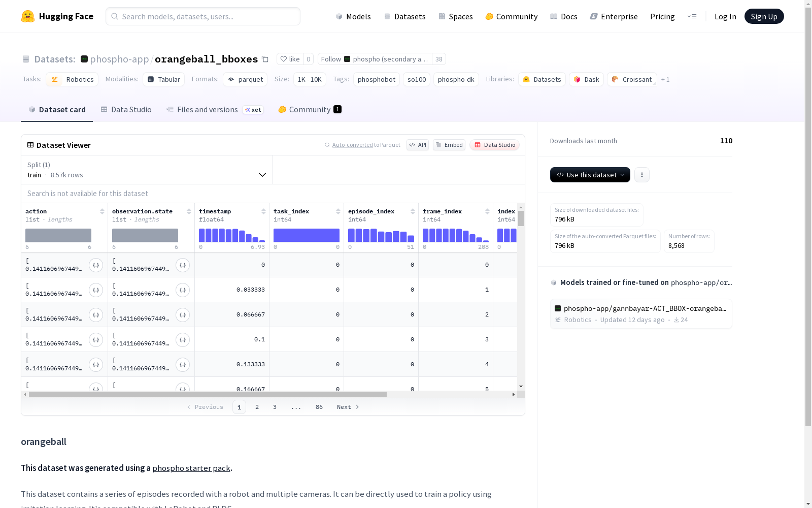The width and height of the screenshot is (812, 508).
Task: Go to Datasets in top navigation
Action: pos(404,16)
